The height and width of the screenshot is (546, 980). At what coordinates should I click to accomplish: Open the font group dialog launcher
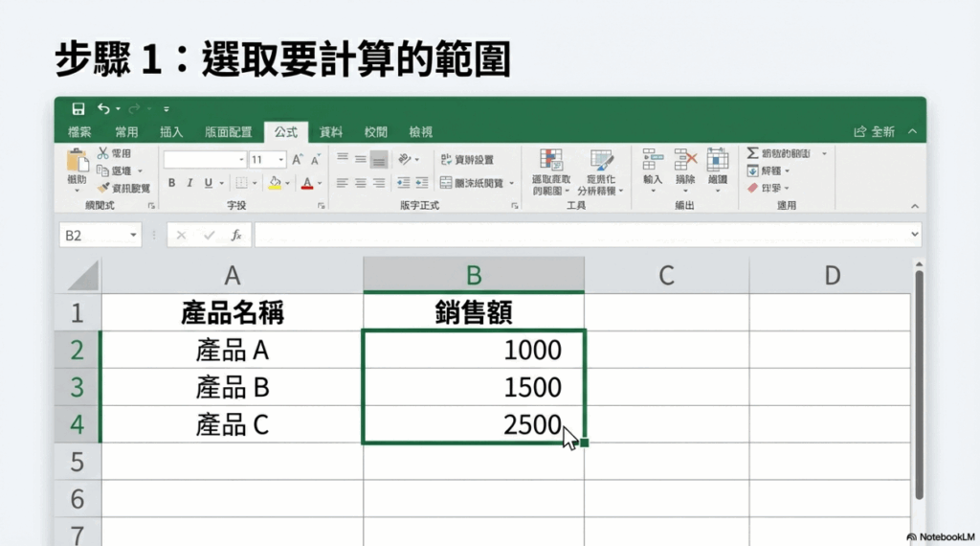coord(322,205)
